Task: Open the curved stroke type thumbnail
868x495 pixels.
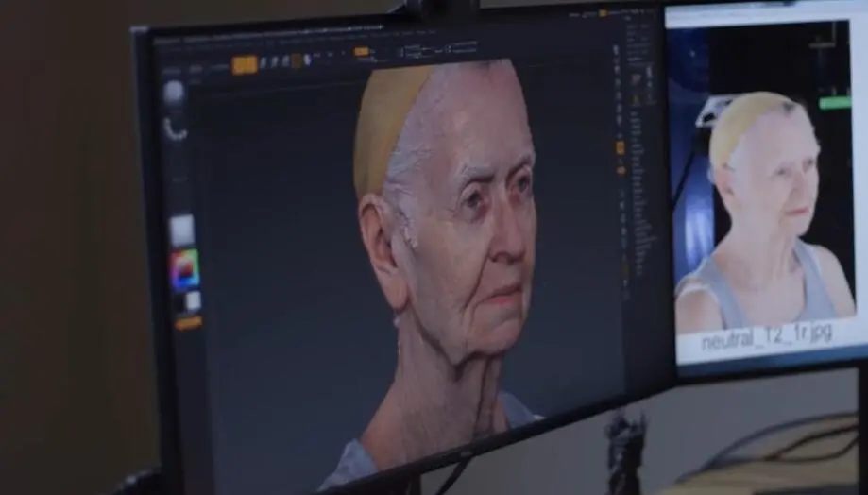Action: [x=176, y=129]
